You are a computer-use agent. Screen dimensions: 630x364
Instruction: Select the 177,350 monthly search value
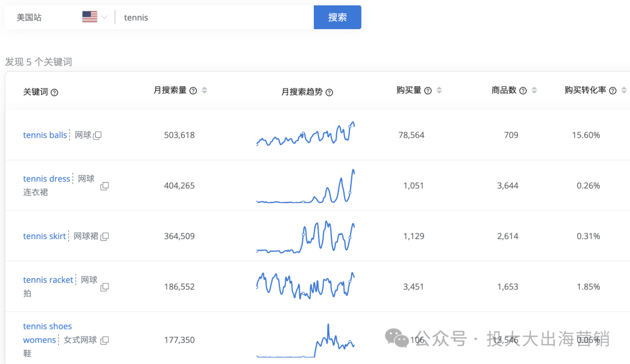[x=179, y=340]
